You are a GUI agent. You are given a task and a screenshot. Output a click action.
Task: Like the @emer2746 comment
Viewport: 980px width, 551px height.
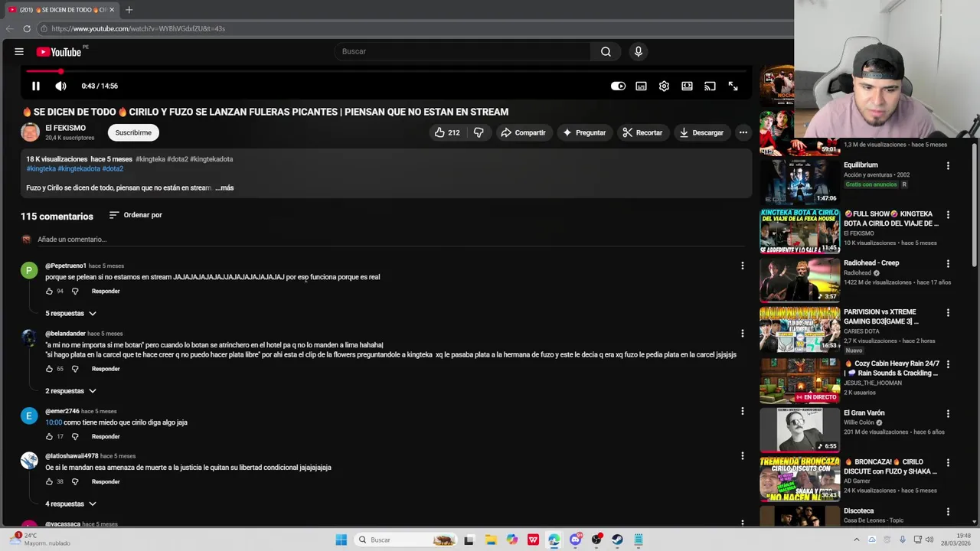[49, 436]
